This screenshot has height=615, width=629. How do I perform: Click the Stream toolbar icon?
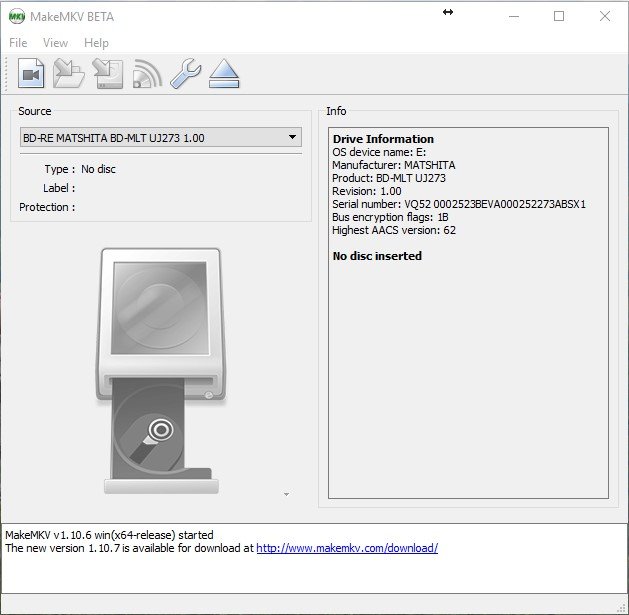(147, 73)
